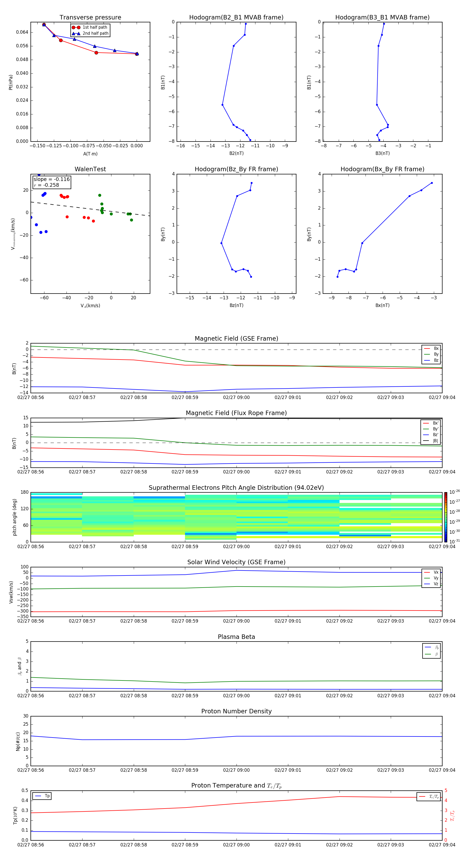
Task: Click the 'Transverse pressure' plot title
Action: (x=90, y=17)
